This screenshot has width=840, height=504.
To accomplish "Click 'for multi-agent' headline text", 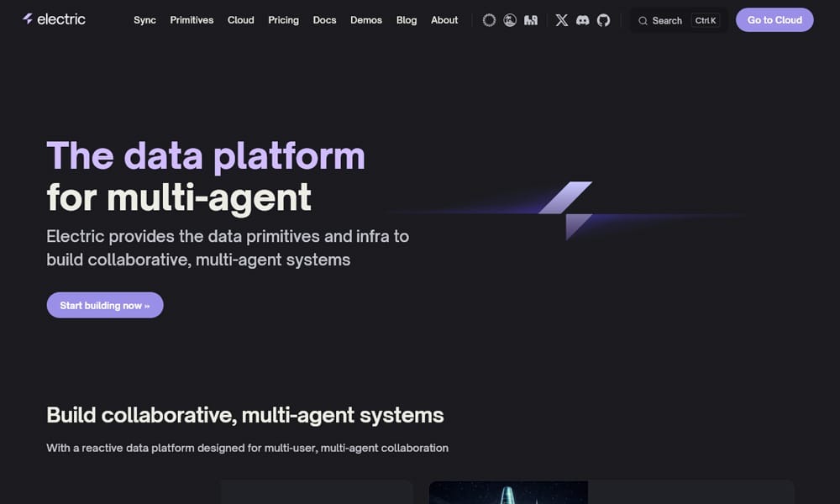I will coord(179,197).
